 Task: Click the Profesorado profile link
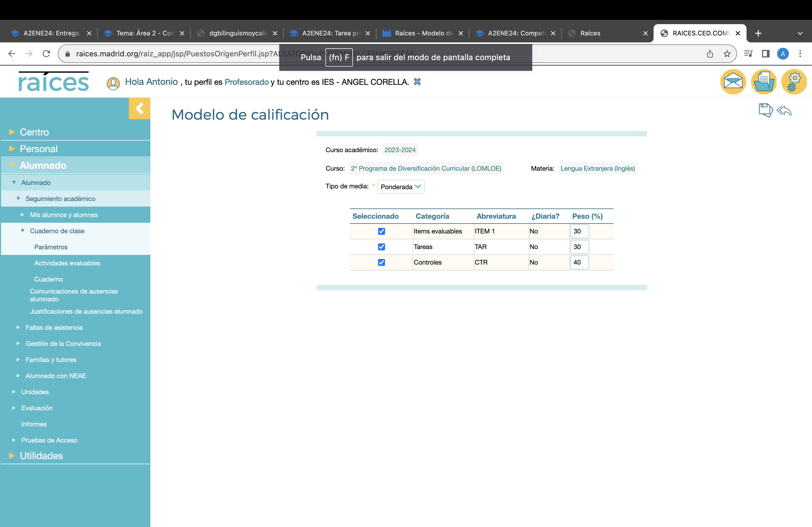tap(246, 82)
